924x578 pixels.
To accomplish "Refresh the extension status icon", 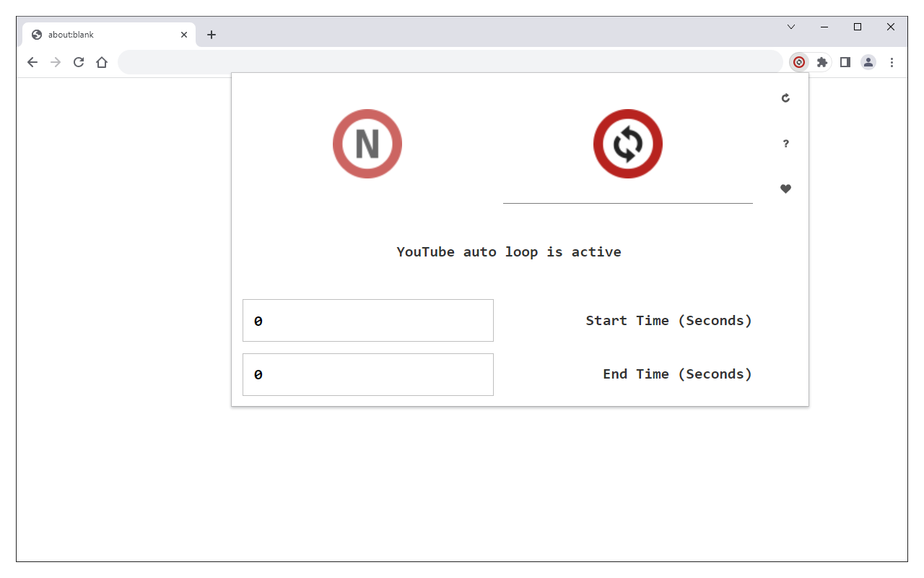I will pyautogui.click(x=785, y=98).
